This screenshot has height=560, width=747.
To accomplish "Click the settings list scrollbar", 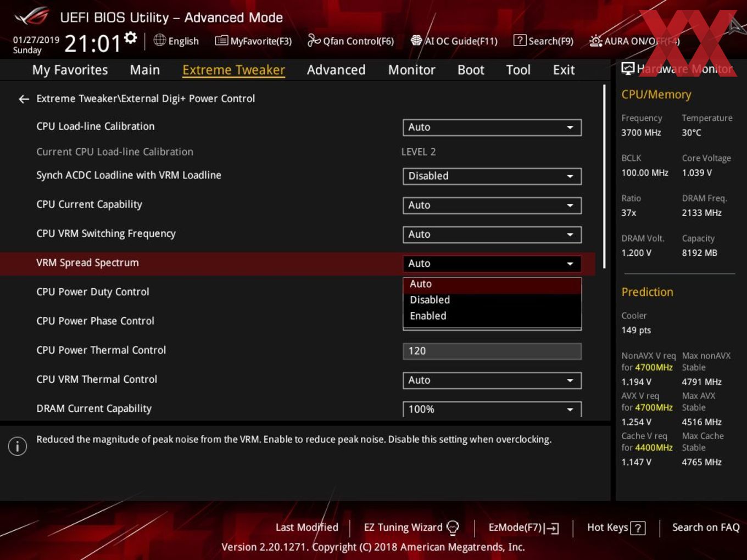I will (604, 176).
